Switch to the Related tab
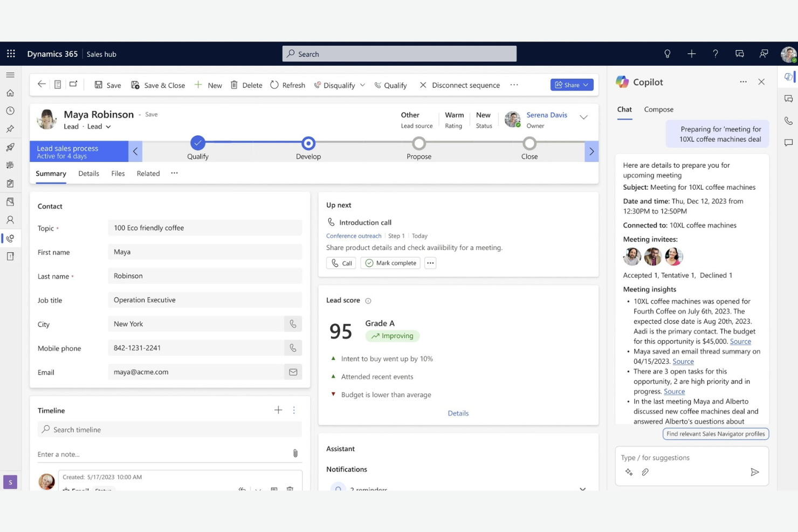798x532 pixels. (x=148, y=174)
